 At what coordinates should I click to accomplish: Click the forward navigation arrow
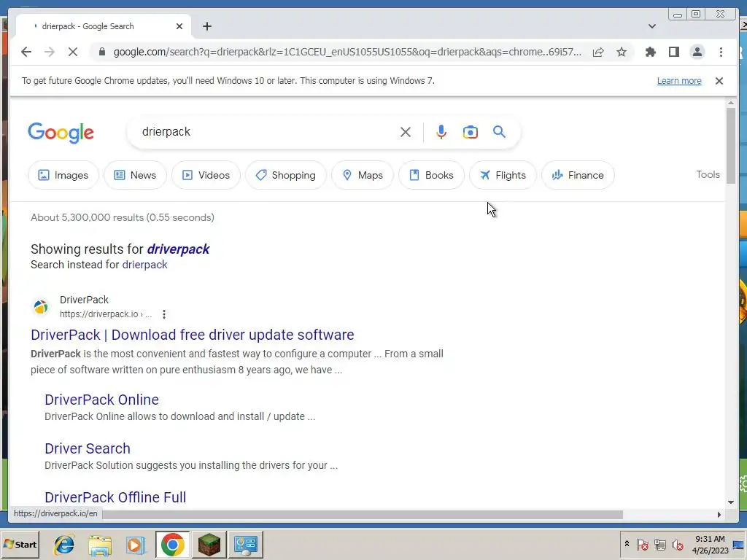click(50, 52)
